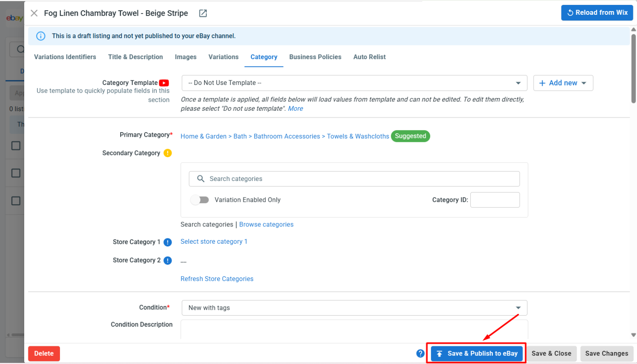The image size is (637, 364).
Task: Click Save & Publish to eBay
Action: click(477, 353)
